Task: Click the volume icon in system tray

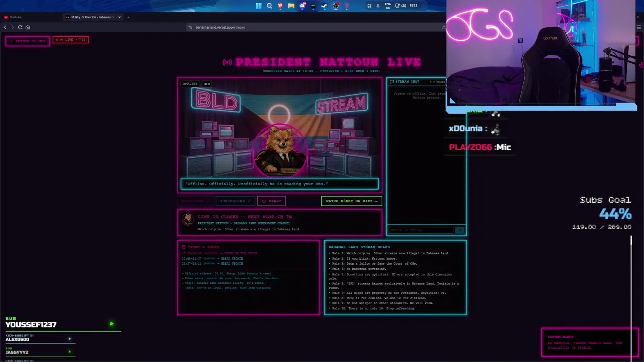Action: (404, 6)
